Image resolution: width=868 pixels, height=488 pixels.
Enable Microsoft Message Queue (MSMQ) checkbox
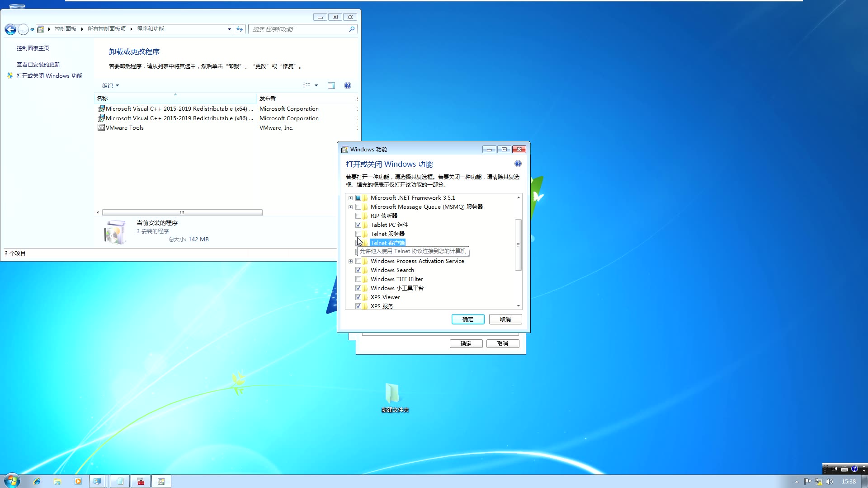359,207
